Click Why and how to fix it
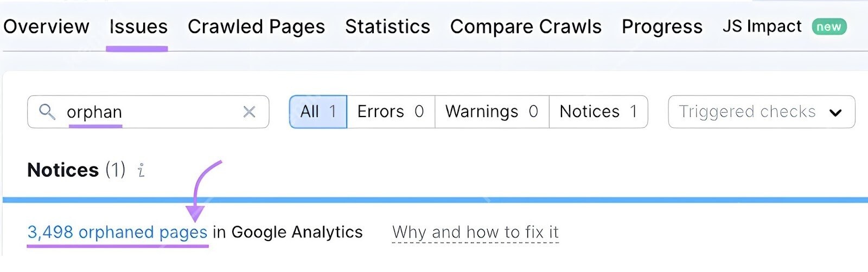This screenshot has width=868, height=272. click(475, 232)
